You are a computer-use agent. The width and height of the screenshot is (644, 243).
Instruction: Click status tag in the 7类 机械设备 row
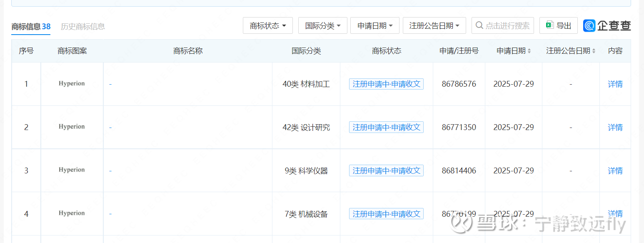point(386,214)
